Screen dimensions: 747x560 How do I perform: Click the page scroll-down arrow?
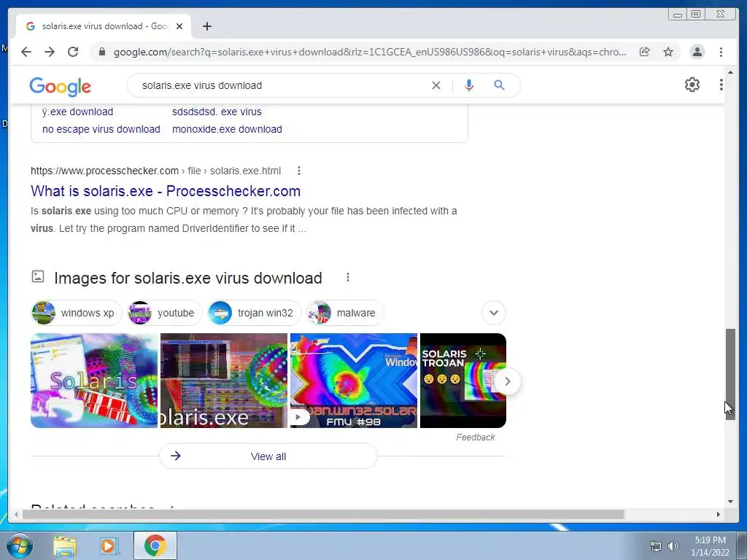tap(730, 501)
